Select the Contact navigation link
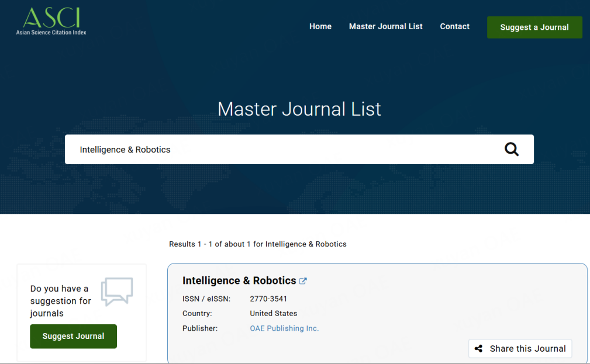 [x=454, y=26]
